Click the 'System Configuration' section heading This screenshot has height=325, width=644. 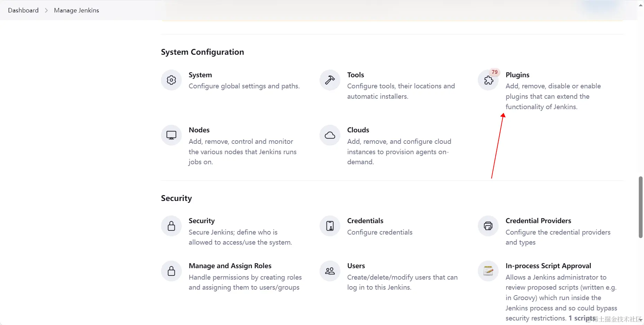point(202,52)
